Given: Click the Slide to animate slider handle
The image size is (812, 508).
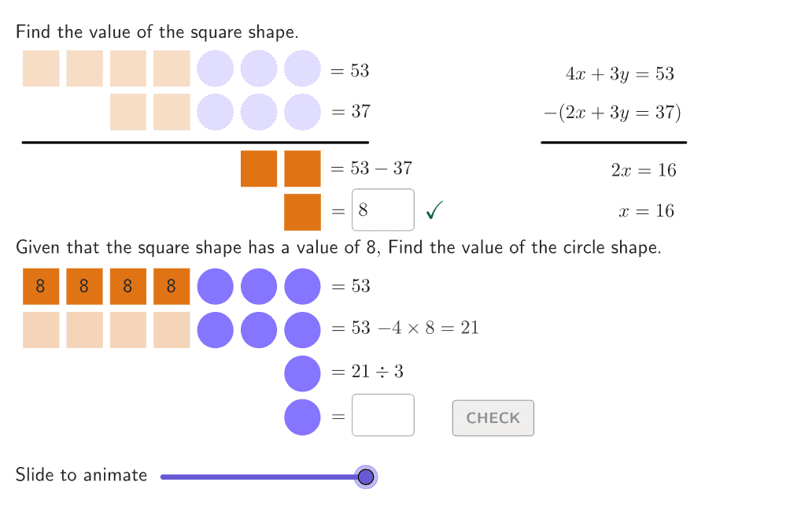Looking at the screenshot, I should pyautogui.click(x=365, y=476).
